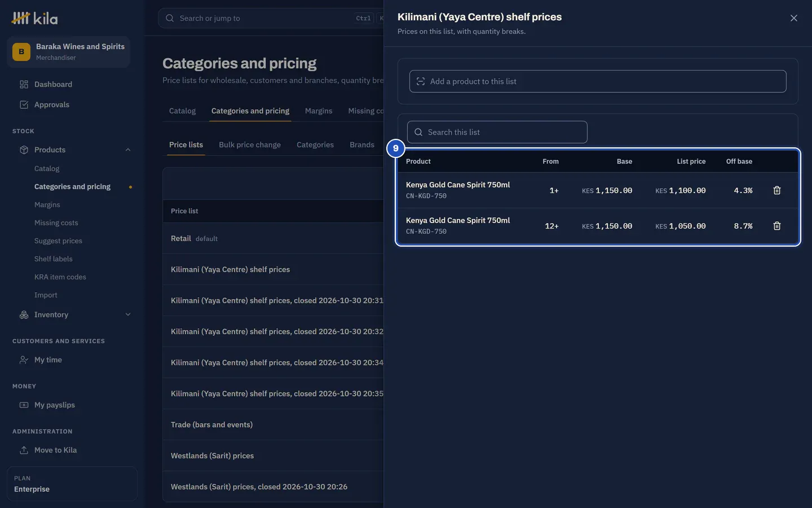Close the shelf prices panel

[x=793, y=18]
